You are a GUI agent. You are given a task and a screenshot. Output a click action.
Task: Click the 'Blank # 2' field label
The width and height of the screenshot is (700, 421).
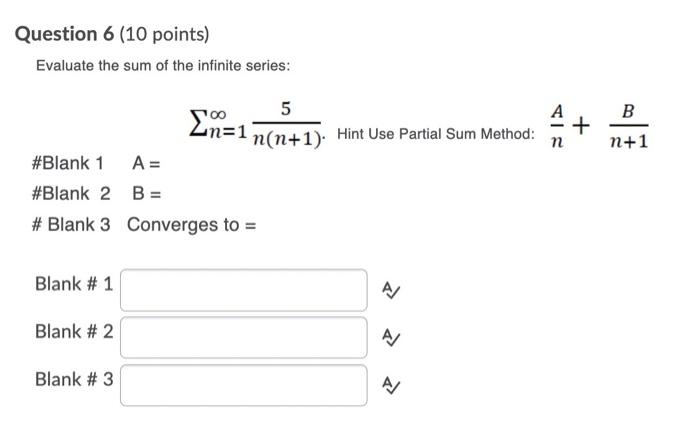74,332
